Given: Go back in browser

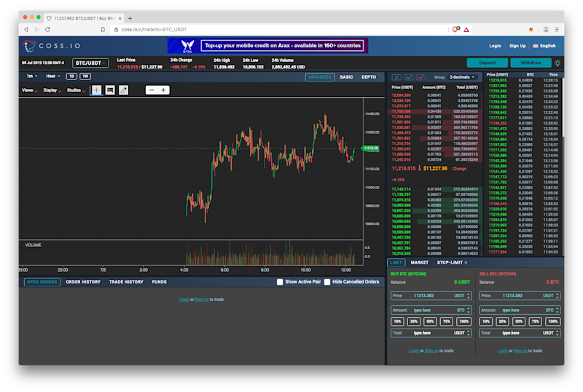Looking at the screenshot, I should 26,29.
